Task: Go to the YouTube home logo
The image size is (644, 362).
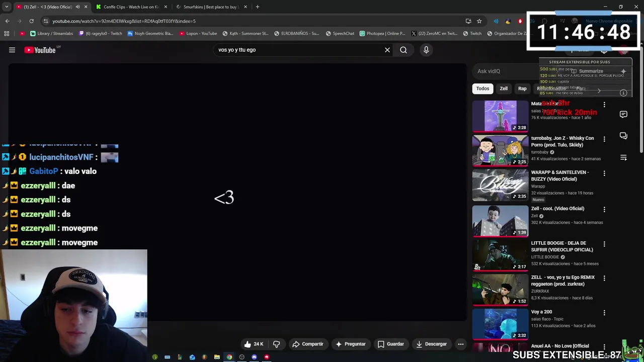Action: pos(40,50)
